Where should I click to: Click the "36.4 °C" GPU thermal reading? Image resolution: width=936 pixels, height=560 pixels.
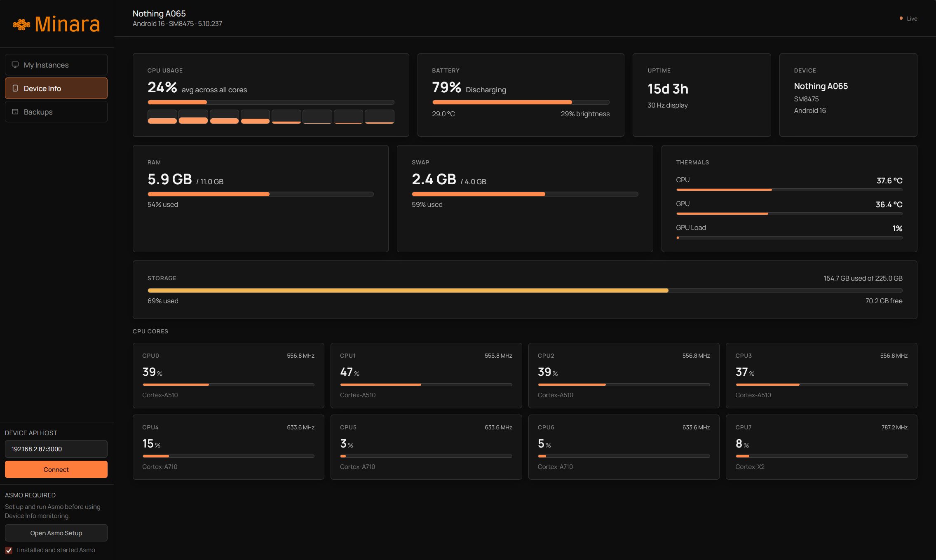889,204
